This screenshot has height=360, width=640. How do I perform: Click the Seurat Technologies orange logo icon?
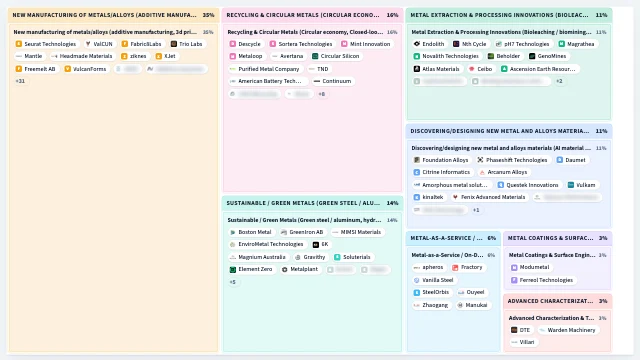coord(18,44)
